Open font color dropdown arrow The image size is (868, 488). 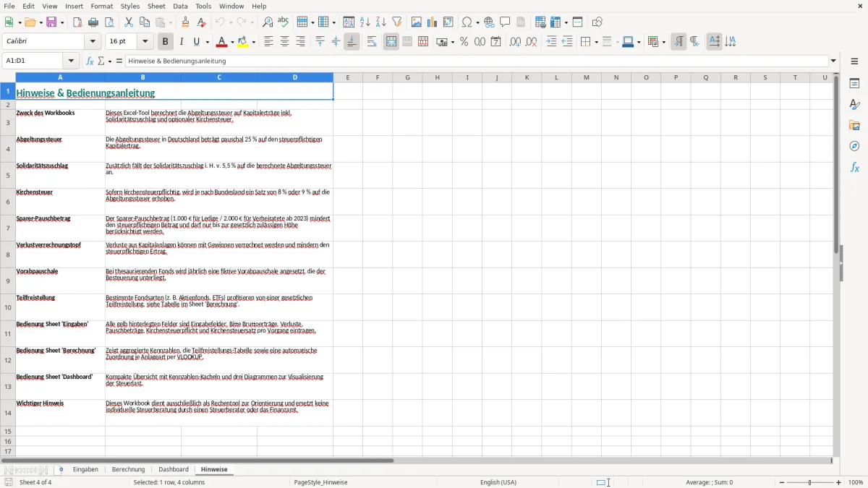coord(232,42)
